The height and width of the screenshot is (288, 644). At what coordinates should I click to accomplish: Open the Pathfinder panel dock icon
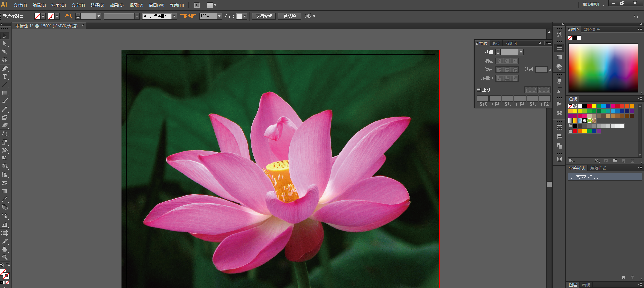(x=559, y=146)
